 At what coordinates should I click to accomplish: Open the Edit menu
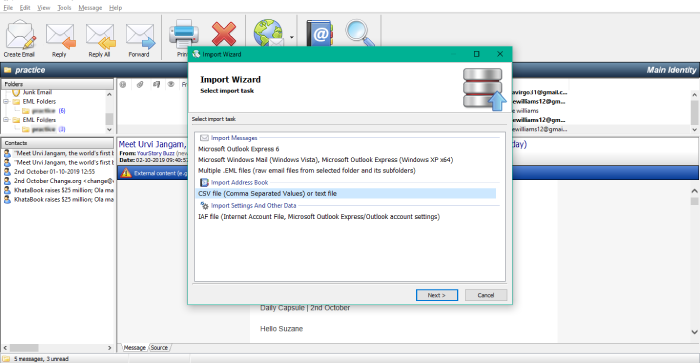pos(25,8)
